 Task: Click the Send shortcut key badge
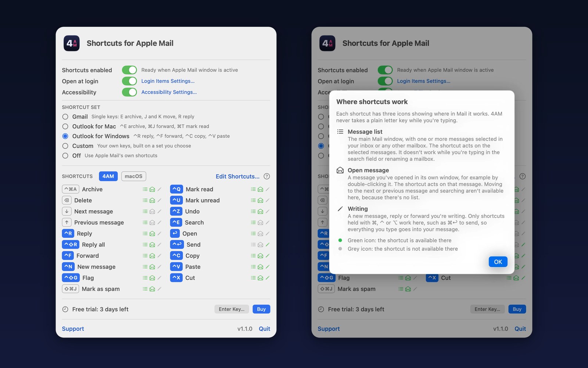(177, 244)
